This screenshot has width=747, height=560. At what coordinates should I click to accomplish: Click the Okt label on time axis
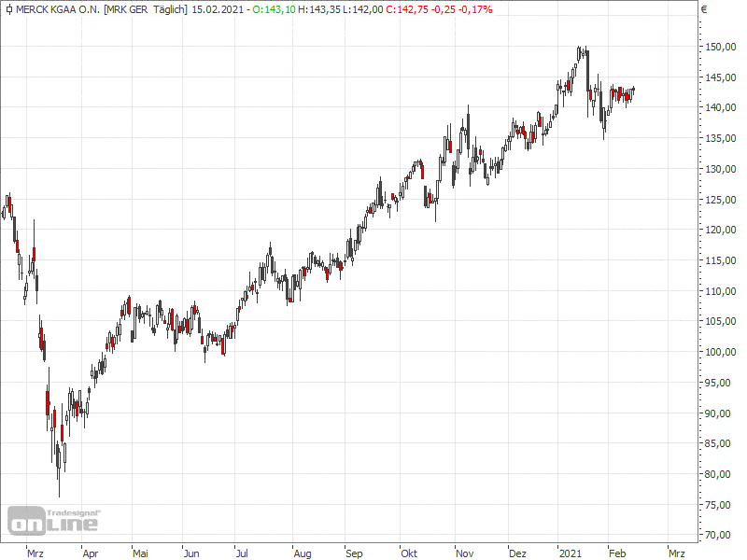tap(408, 553)
